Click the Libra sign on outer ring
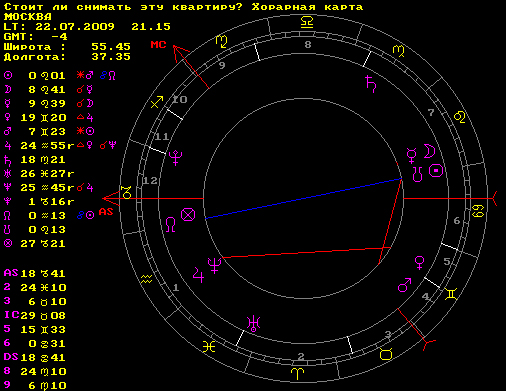The width and height of the screenshot is (506, 391). [307, 22]
